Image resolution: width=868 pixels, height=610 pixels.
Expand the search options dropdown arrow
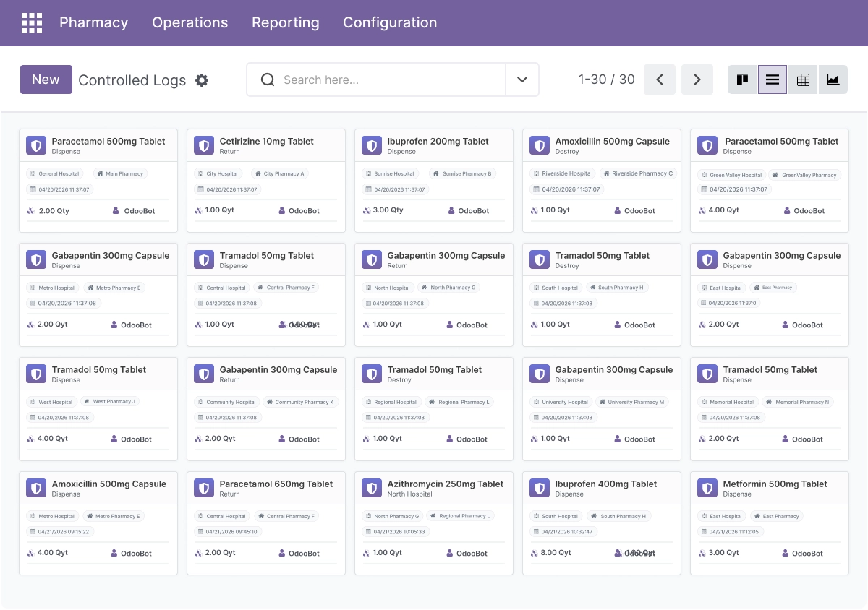[522, 80]
